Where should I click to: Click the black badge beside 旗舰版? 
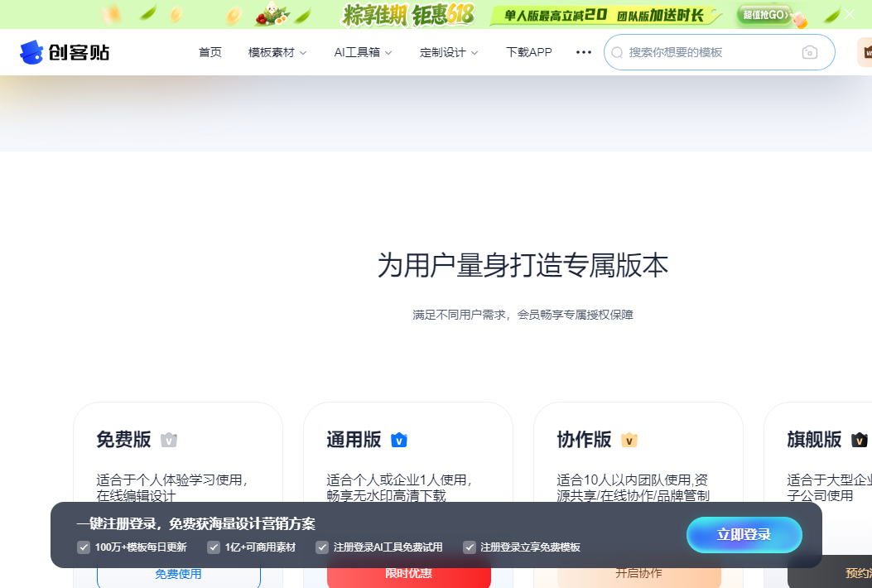pyautogui.click(x=860, y=440)
